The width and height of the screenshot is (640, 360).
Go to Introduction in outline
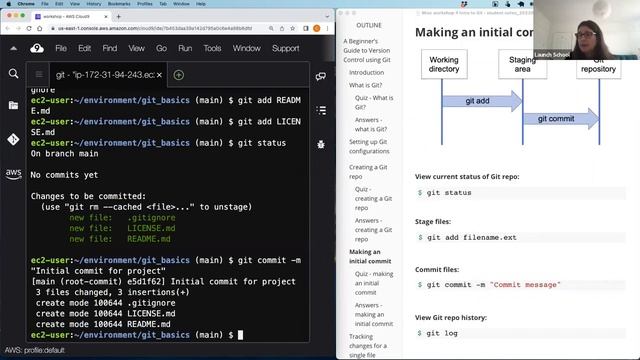pos(366,72)
